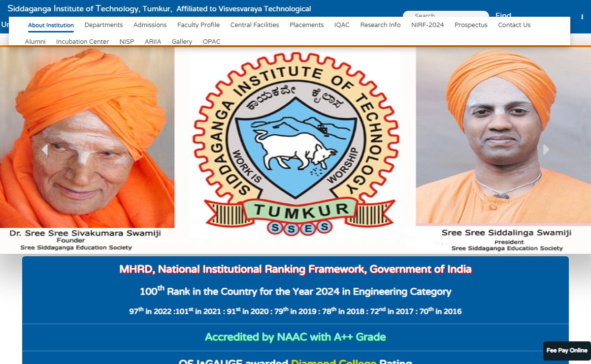Open the Contact Us page

click(514, 25)
